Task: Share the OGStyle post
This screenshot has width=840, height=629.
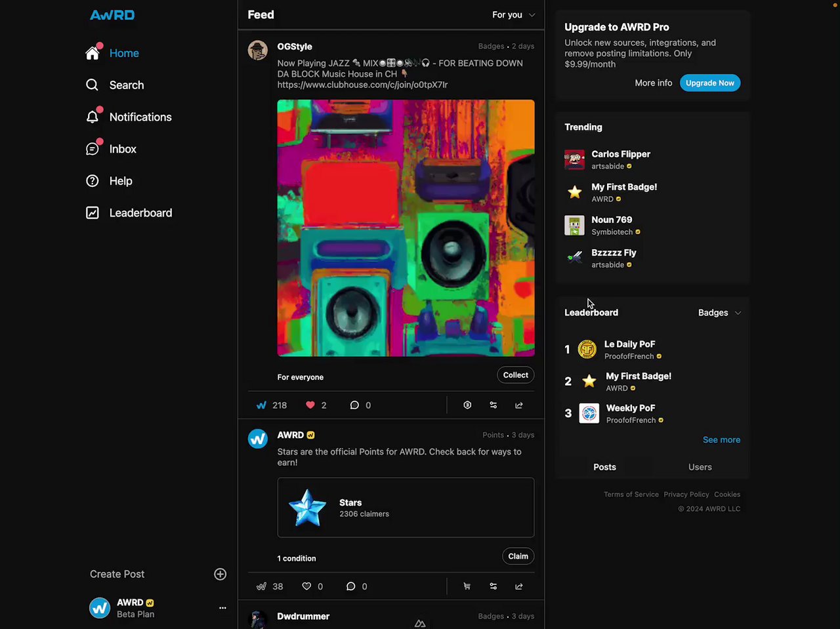Action: (519, 405)
